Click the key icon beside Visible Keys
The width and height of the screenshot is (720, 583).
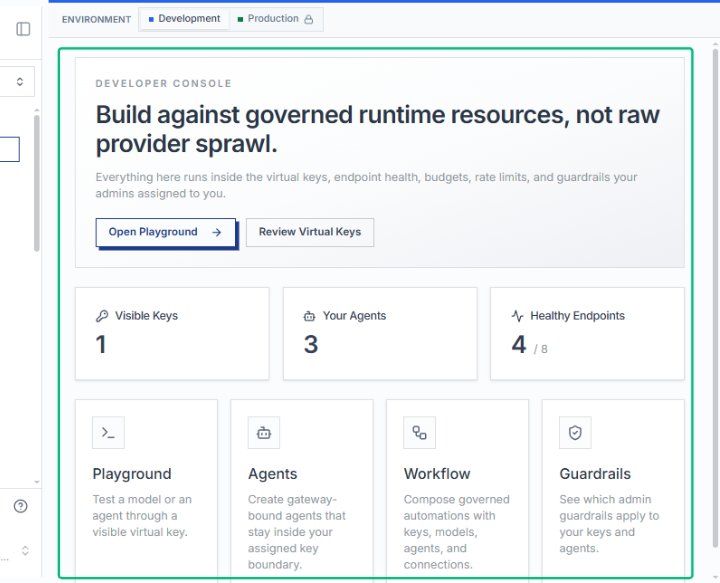[101, 316]
